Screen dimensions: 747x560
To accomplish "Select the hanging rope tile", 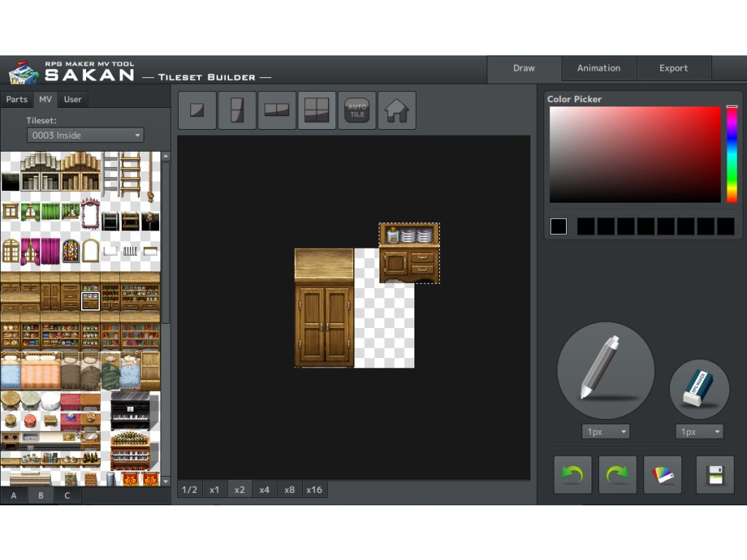I will point(150,176).
